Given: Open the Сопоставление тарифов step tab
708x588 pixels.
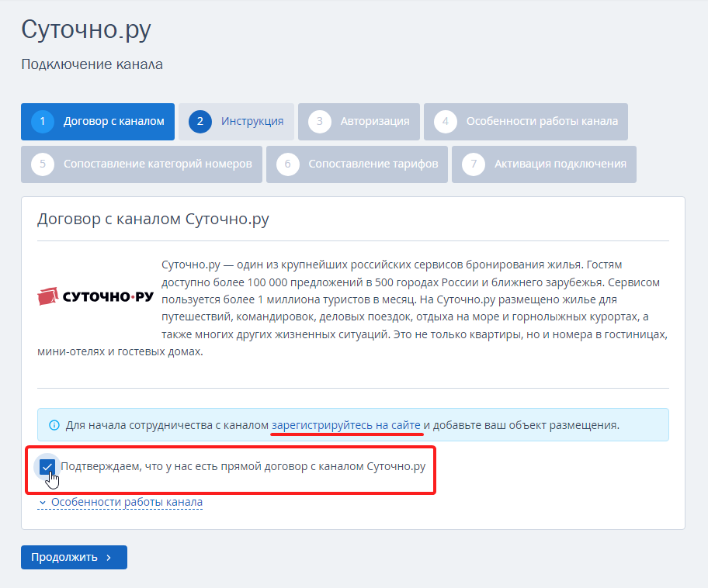Looking at the screenshot, I should click(356, 164).
